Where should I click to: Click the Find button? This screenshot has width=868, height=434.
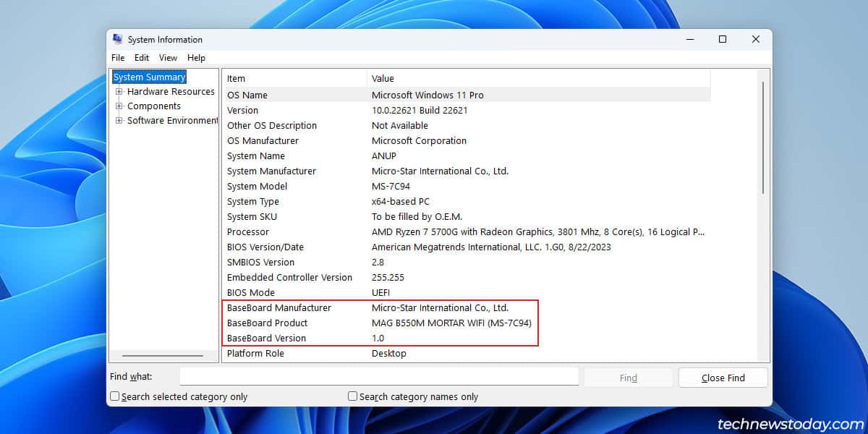point(628,377)
